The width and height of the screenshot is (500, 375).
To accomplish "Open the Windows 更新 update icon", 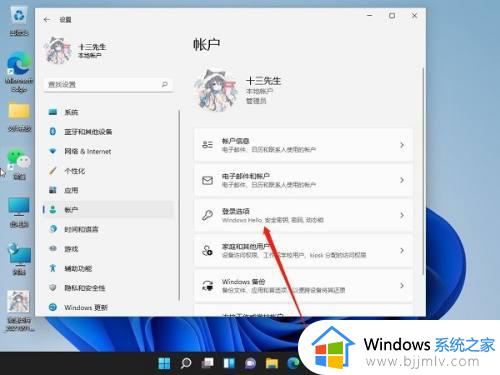I will click(x=53, y=307).
